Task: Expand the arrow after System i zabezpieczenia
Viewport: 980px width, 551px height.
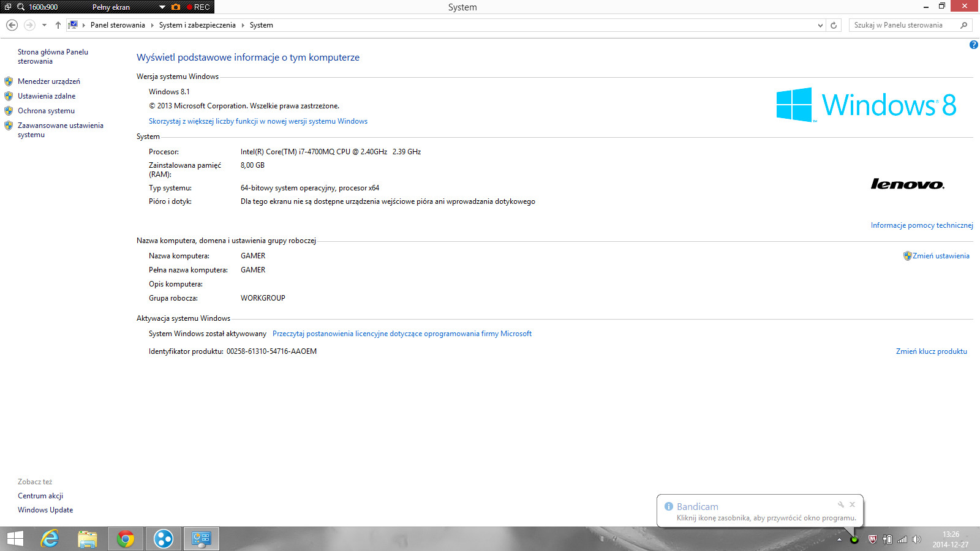Action: pos(243,25)
